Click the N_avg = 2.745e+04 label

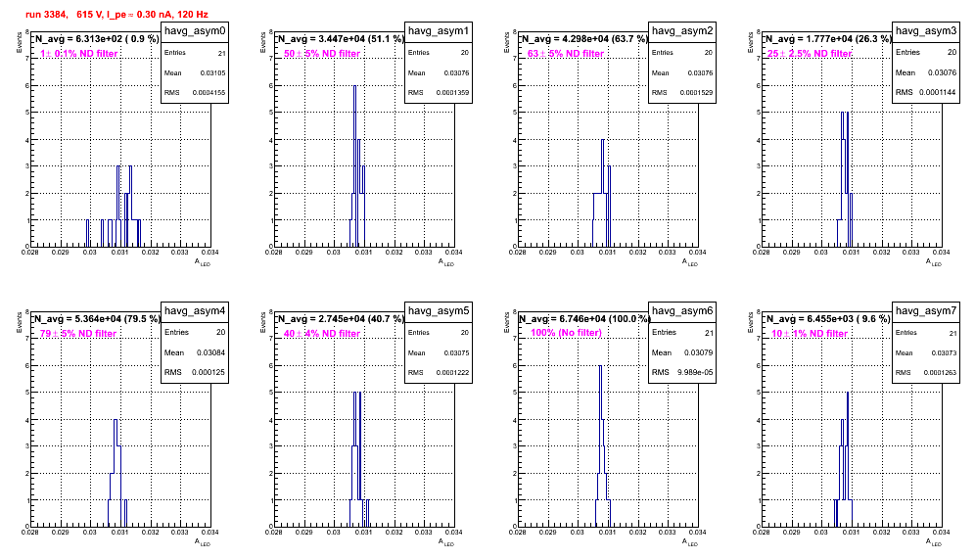(341, 318)
